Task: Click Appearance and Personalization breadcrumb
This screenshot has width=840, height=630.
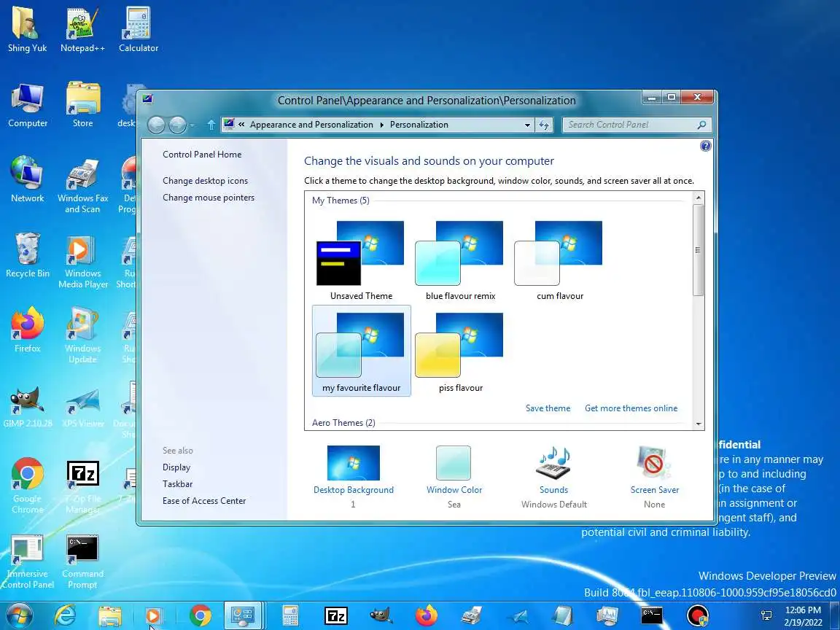Action: pyautogui.click(x=311, y=125)
